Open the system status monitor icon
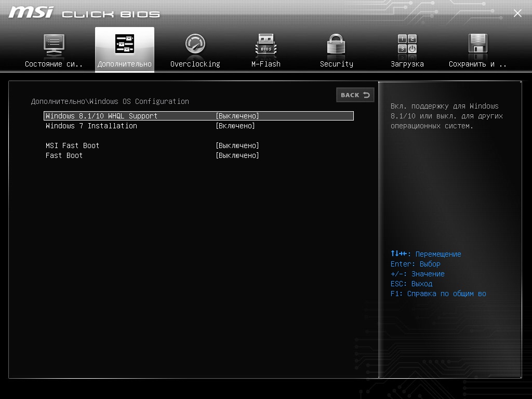The image size is (532, 399). [x=54, y=45]
